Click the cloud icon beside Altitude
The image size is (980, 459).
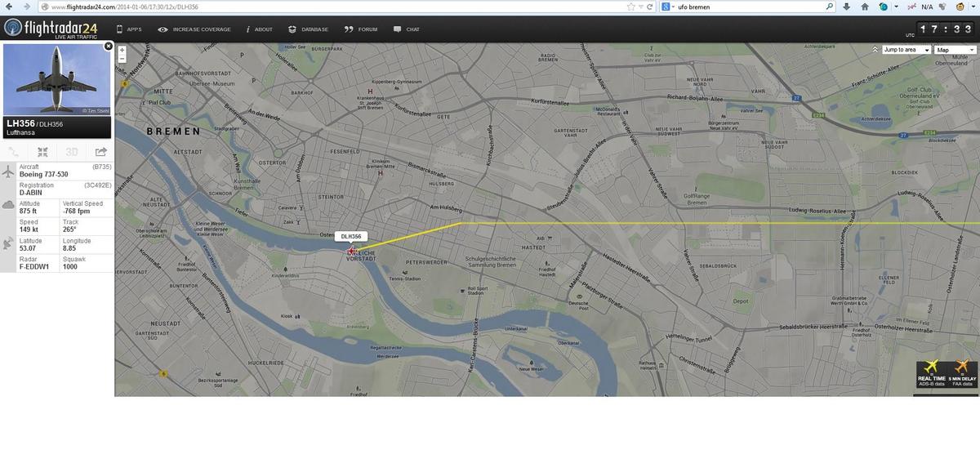point(8,204)
